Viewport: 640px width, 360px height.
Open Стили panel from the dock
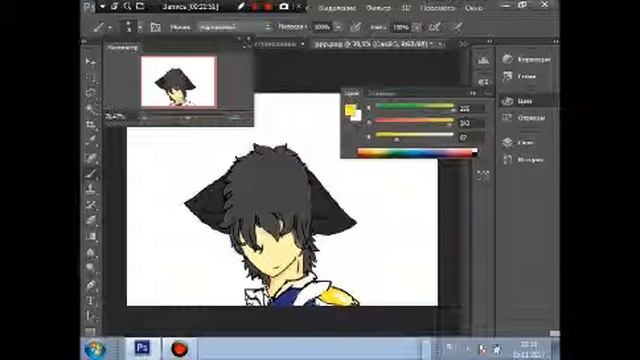[x=519, y=76]
